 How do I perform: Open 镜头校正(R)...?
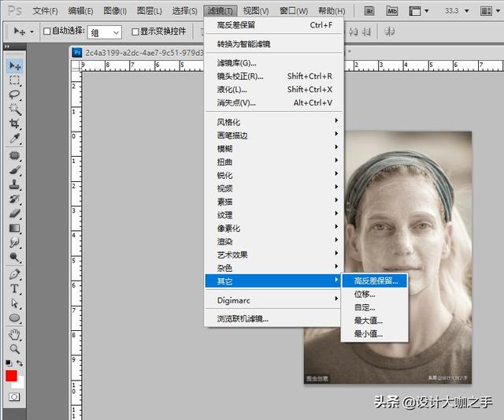(273, 76)
